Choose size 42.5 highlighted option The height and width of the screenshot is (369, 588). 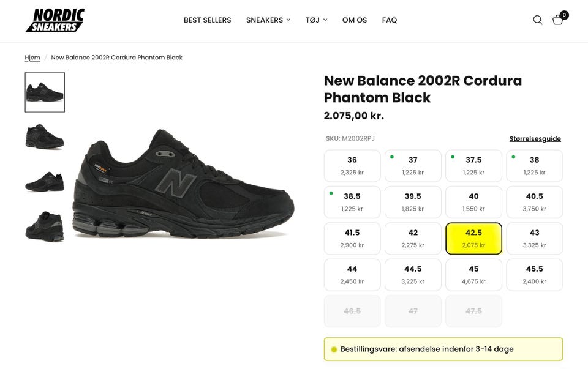click(x=473, y=239)
